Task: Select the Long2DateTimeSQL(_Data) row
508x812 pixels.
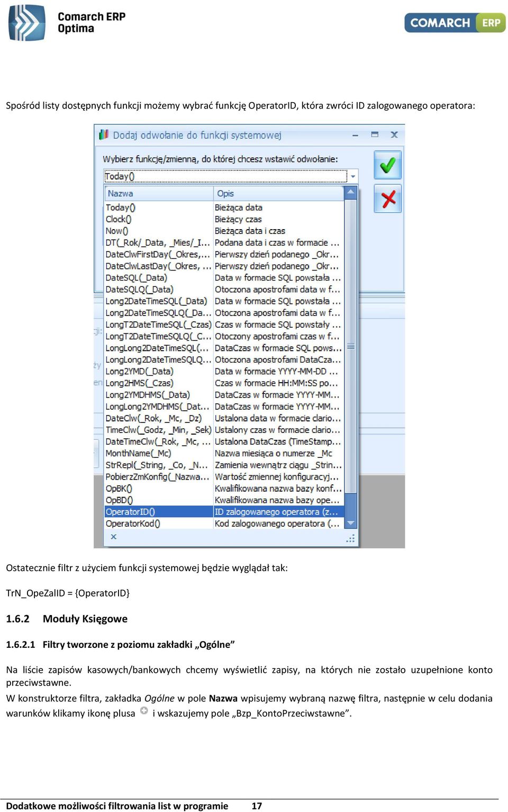Action: coord(224,301)
